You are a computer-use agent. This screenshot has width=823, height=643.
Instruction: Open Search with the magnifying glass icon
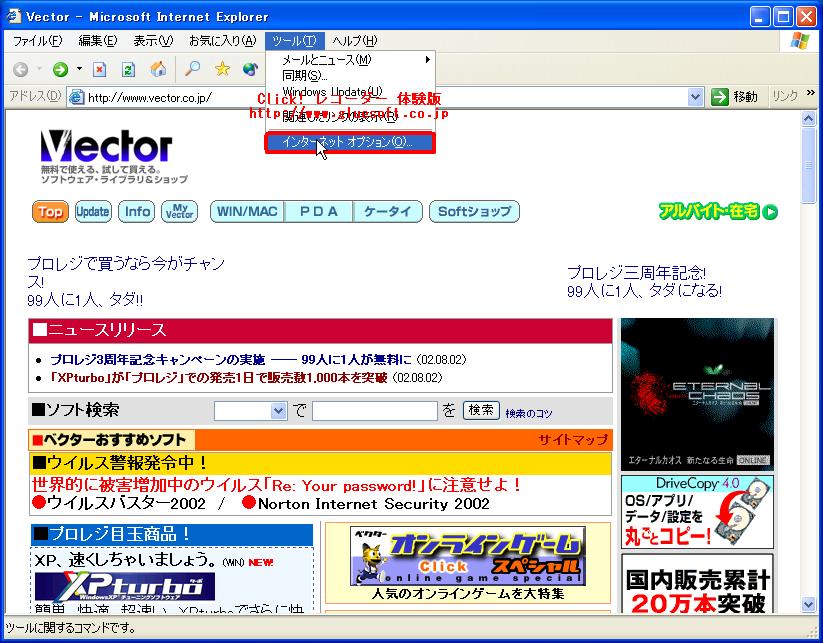193,69
